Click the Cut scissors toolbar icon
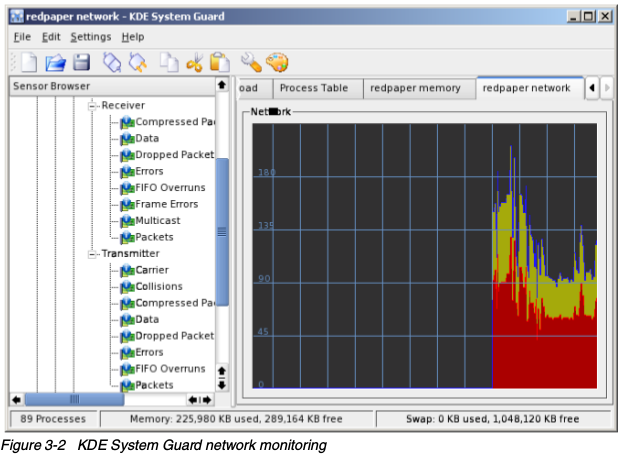Image resolution: width=621 pixels, height=459 pixels. tap(194, 62)
